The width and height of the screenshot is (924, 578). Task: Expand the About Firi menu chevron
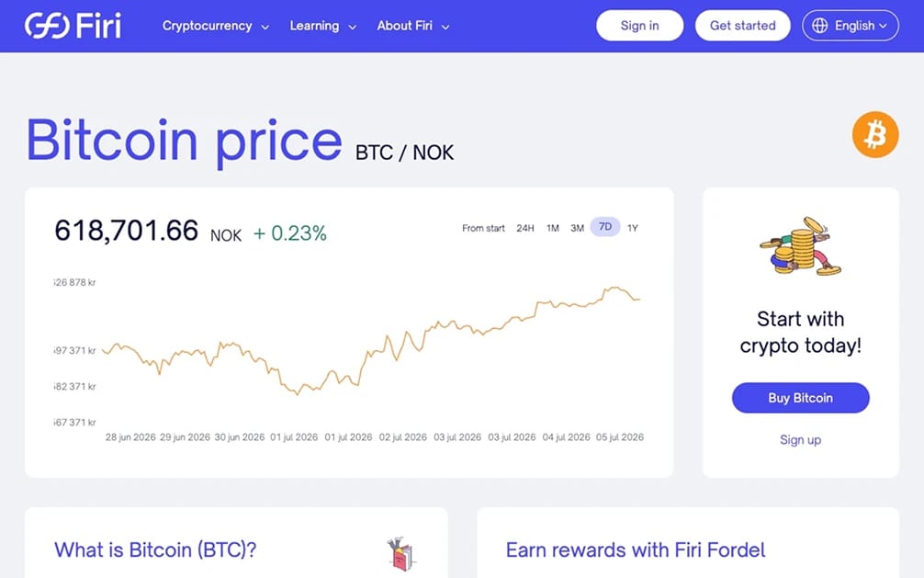pos(445,27)
